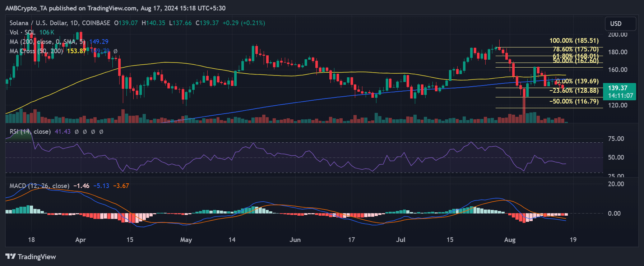Click the RSI value 41.43
Viewport: 644px width, 266px height.
(x=62, y=132)
